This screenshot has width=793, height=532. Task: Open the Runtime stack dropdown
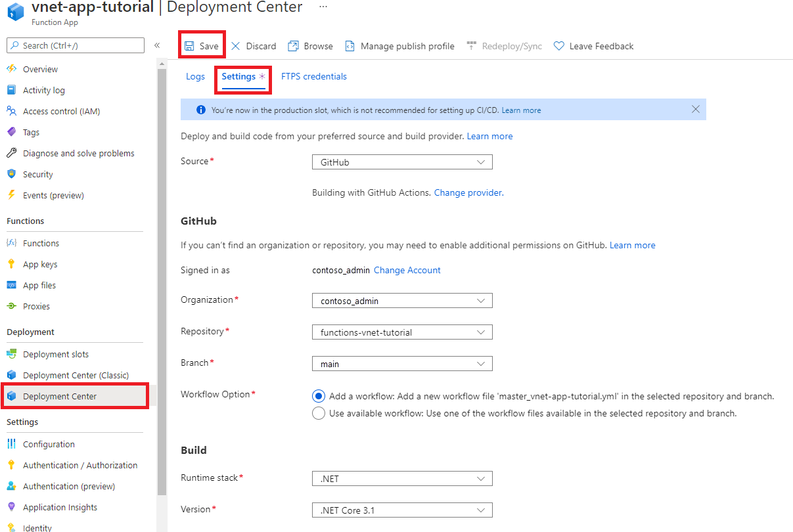click(402, 478)
